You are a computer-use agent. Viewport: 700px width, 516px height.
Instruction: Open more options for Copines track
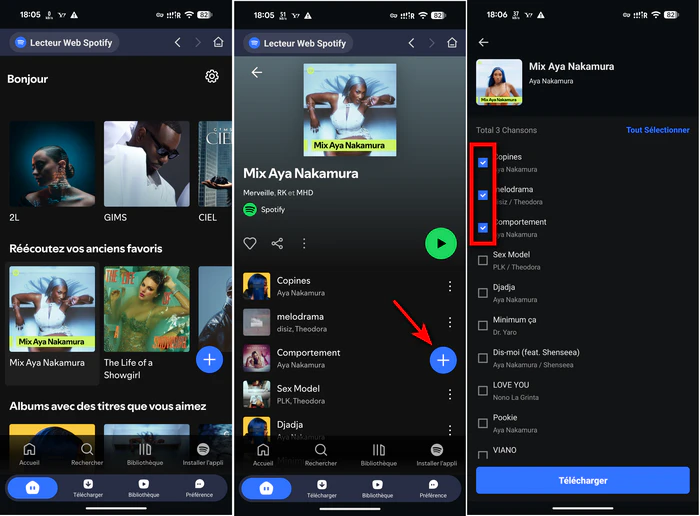coord(450,286)
